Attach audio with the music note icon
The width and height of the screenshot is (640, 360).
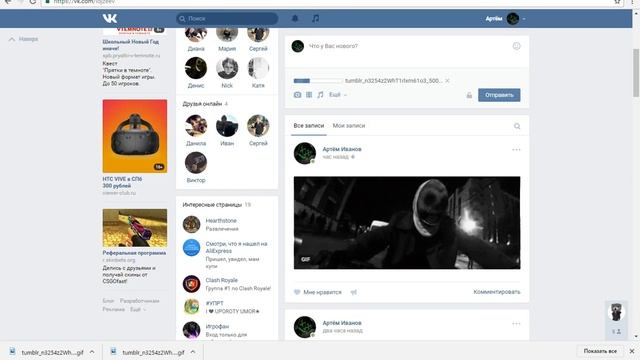[x=320, y=95]
